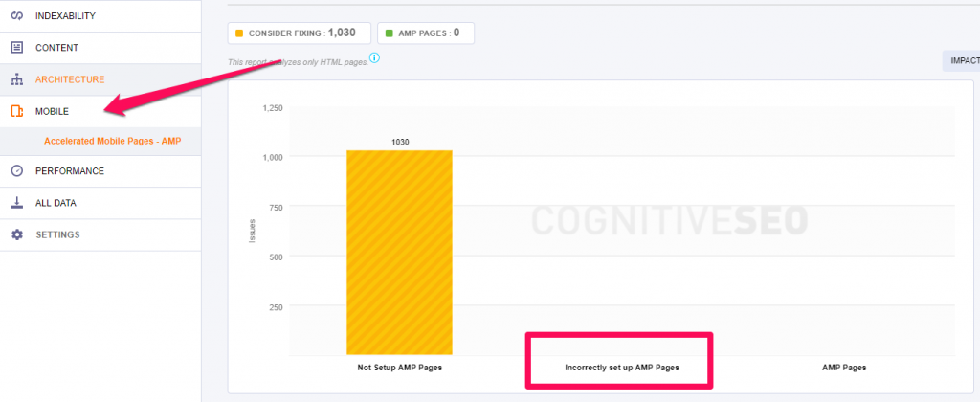Click the 500 y-axis value
Viewport: 980px width, 402px height.
(277, 257)
